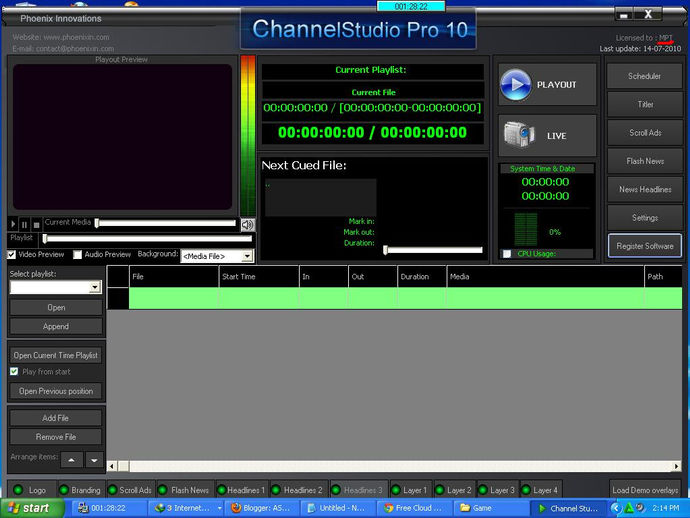Toggle Layer 4 overlay
The width and height of the screenshot is (690, 518).
pyautogui.click(x=525, y=490)
